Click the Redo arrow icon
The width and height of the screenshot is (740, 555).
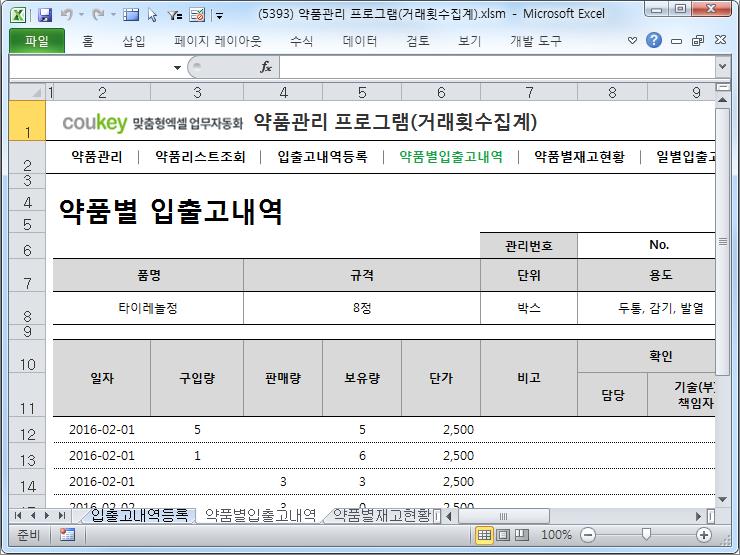[x=98, y=15]
